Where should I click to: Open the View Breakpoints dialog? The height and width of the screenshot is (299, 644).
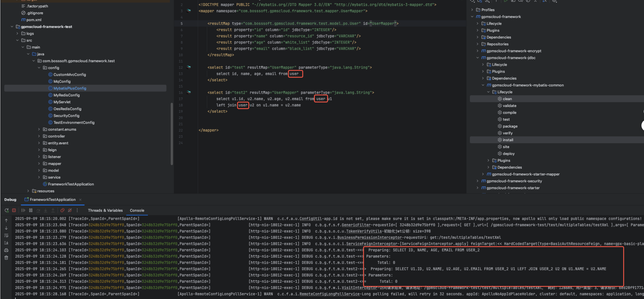63,210
